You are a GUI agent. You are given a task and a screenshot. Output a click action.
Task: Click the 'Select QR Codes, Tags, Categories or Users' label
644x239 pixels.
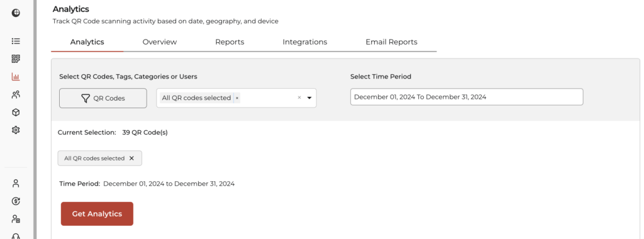[x=128, y=76]
